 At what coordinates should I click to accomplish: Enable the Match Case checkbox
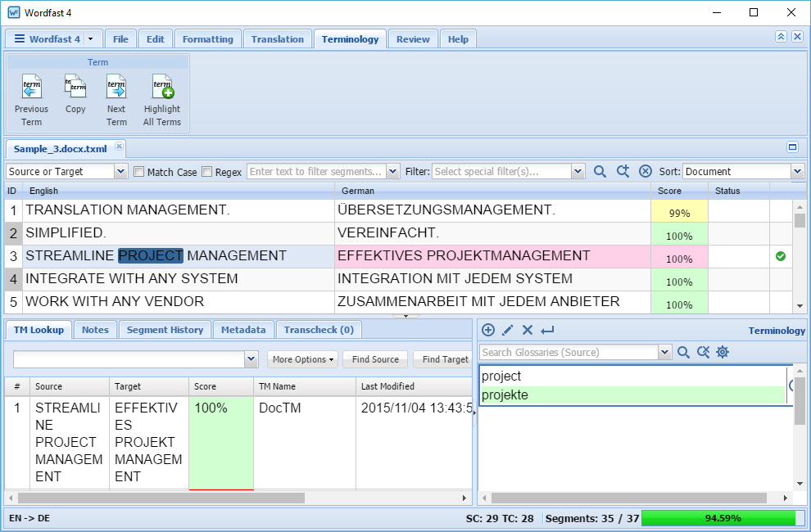point(138,172)
